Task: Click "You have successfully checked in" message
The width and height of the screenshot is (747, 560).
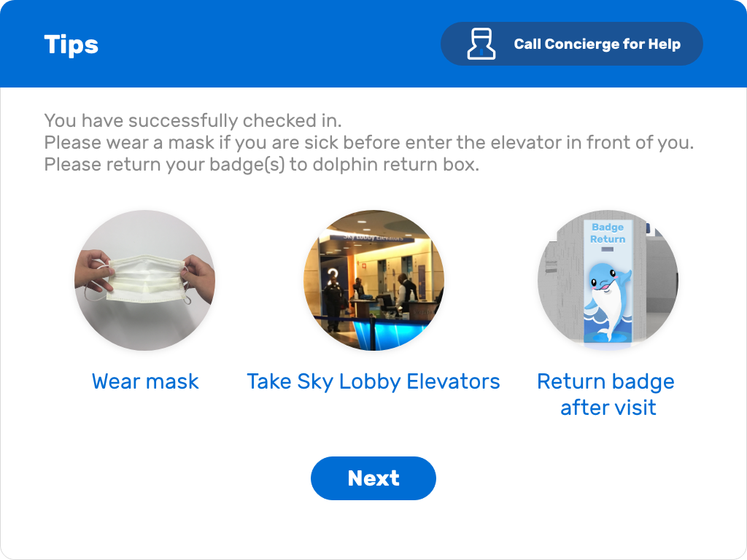Action: (193, 120)
